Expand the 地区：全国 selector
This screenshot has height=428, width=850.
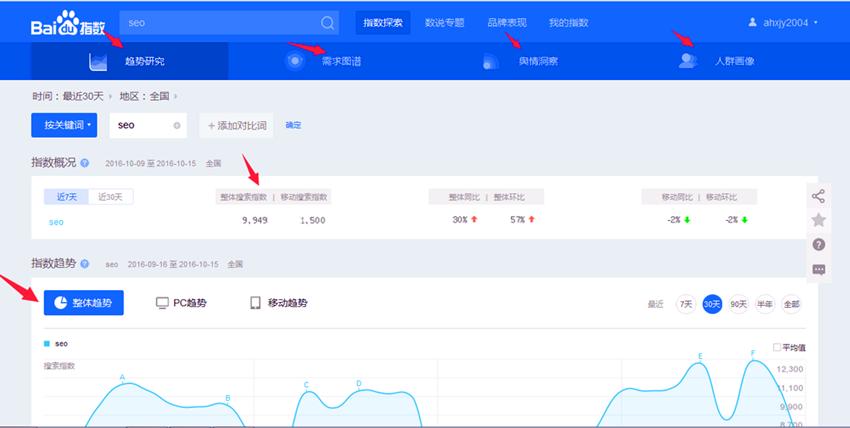pos(148,96)
